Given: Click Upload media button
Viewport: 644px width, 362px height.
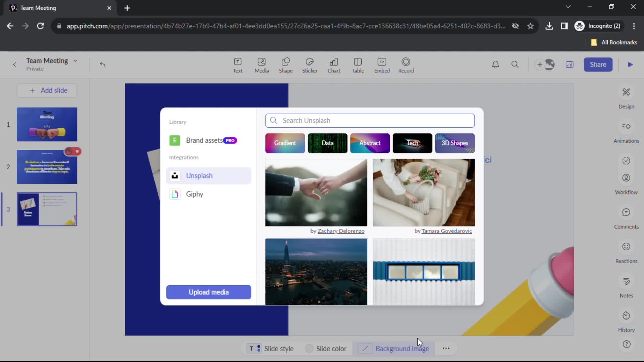Looking at the screenshot, I should pos(208,292).
